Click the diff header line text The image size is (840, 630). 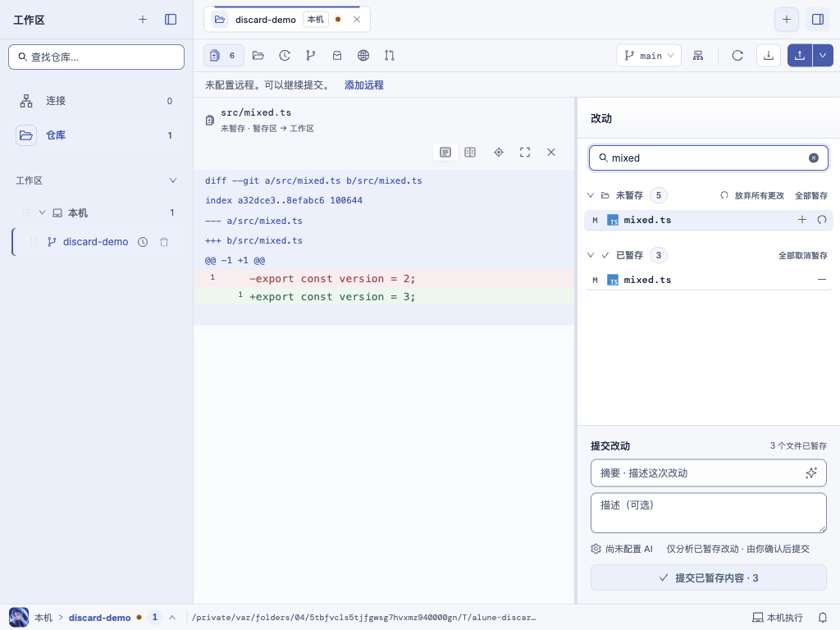[x=313, y=180]
